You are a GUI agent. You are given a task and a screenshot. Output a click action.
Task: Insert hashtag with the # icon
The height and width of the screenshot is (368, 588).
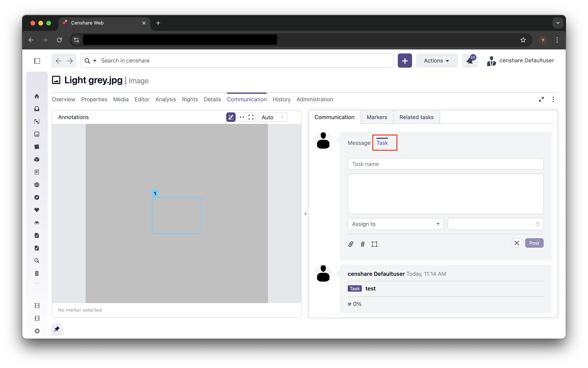point(362,244)
